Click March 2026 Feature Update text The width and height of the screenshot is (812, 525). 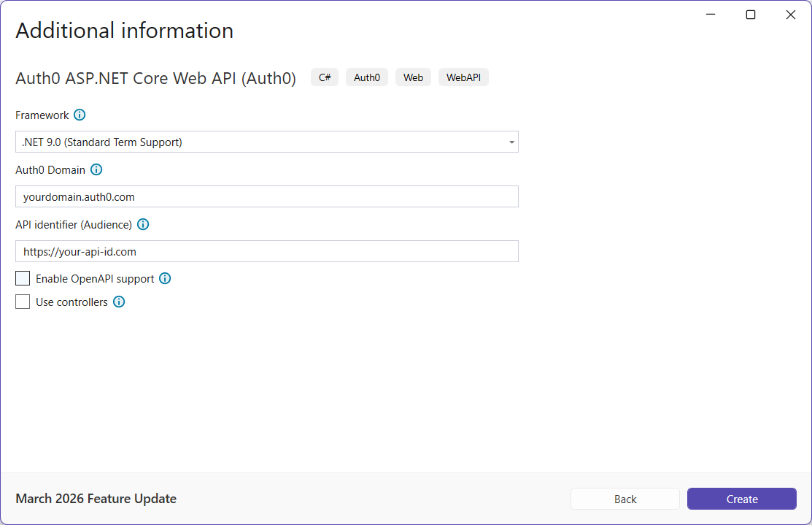96,499
